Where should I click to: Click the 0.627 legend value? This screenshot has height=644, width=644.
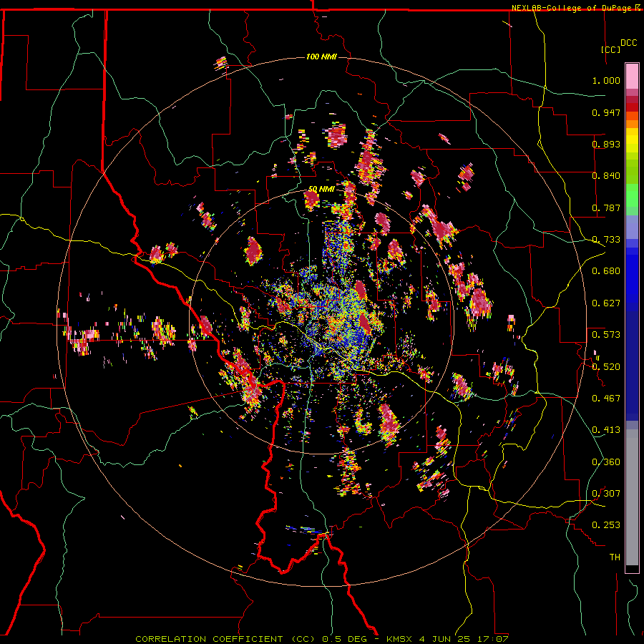point(606,303)
